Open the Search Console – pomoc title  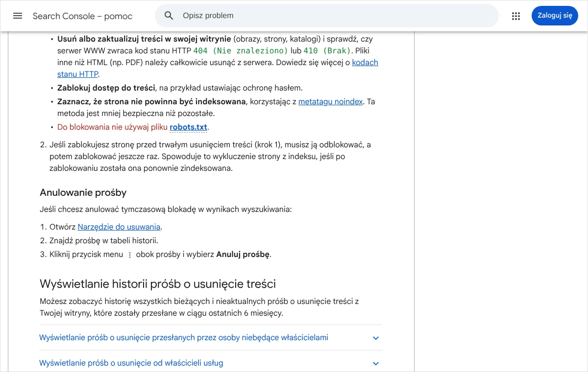click(x=82, y=16)
